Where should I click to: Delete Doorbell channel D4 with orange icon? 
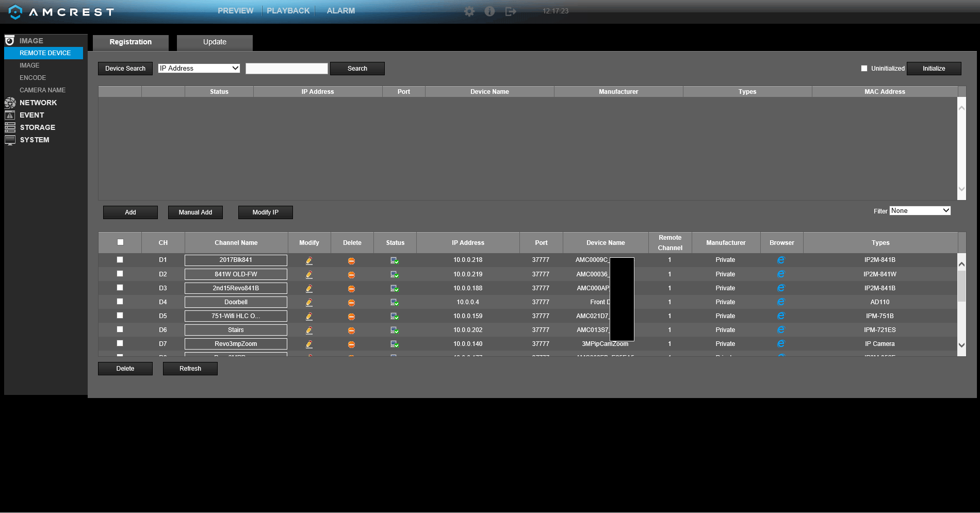351,303
